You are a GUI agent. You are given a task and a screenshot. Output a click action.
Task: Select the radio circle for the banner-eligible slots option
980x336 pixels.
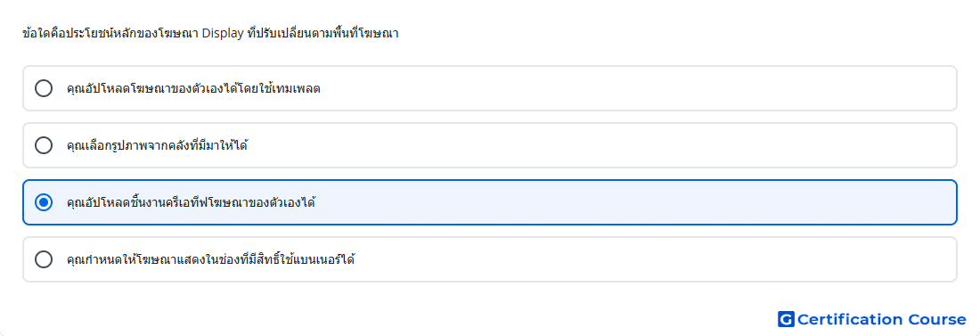coord(44,259)
